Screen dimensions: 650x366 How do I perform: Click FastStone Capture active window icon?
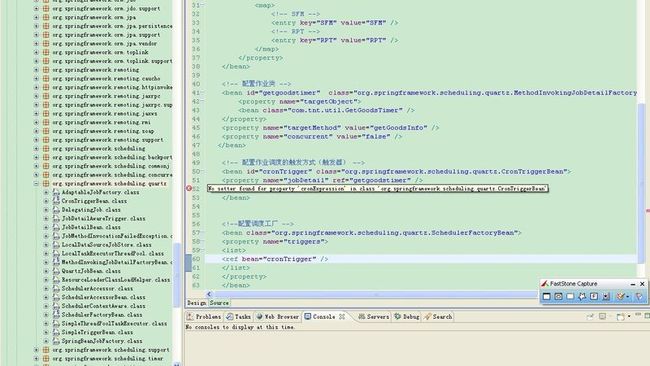(x=547, y=296)
